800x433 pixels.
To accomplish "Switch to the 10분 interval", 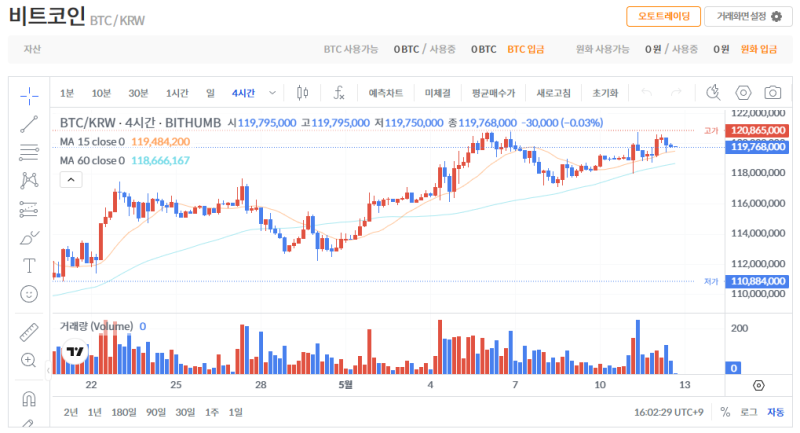I will [101, 93].
